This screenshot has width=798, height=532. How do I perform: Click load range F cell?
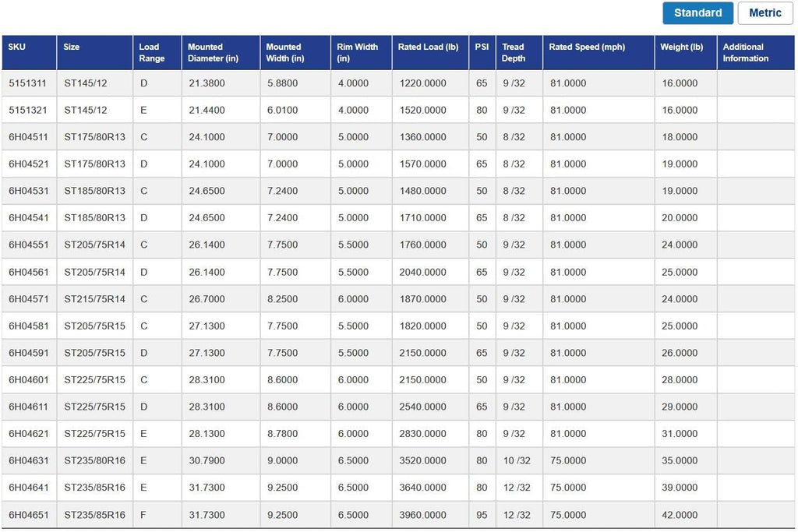(157, 515)
